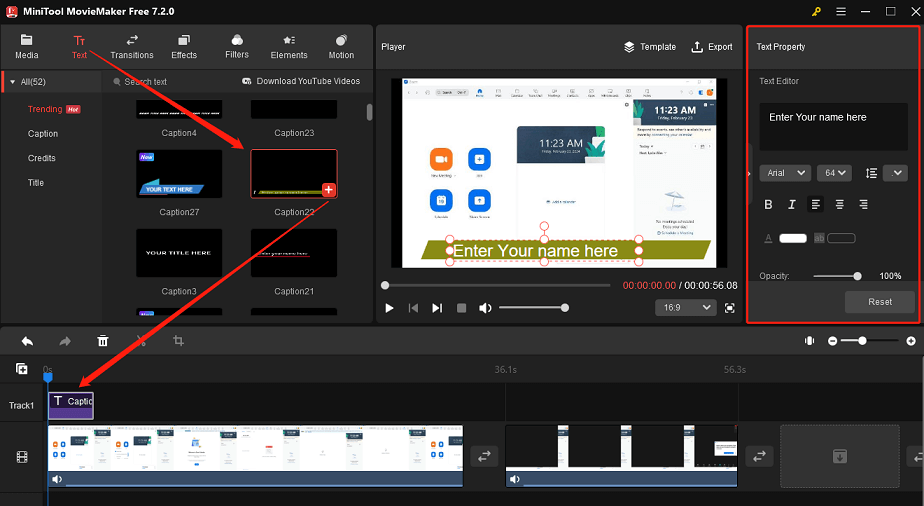This screenshot has width=924, height=506.
Task: Select the Caption21 thumbnail
Action: pos(294,253)
